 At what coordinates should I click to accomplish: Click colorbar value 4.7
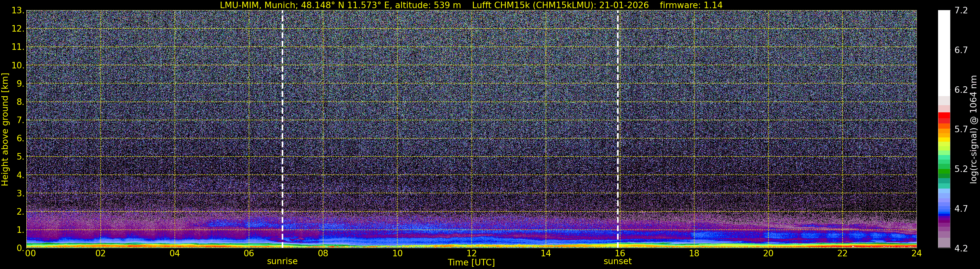click(961, 209)
